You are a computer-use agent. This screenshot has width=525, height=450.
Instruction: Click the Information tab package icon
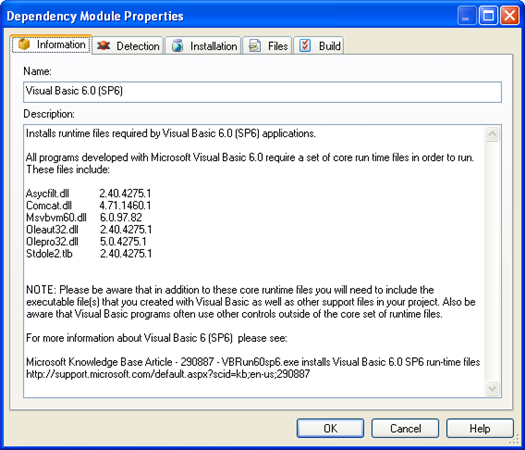coord(24,44)
